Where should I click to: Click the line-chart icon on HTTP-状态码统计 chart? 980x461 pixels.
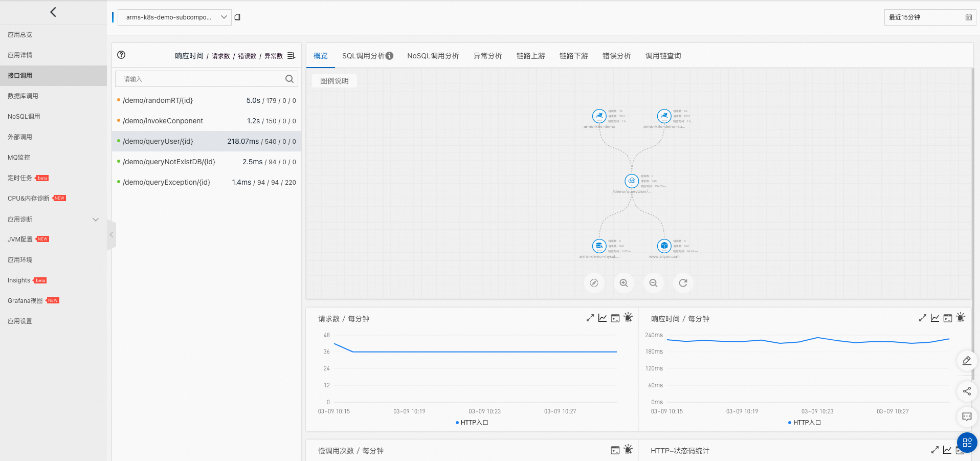pos(947,450)
